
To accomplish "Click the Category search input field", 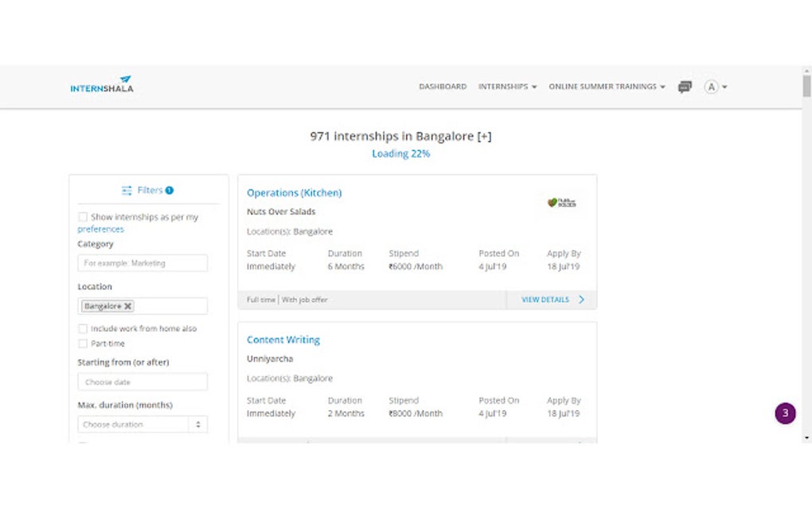I will [x=142, y=263].
